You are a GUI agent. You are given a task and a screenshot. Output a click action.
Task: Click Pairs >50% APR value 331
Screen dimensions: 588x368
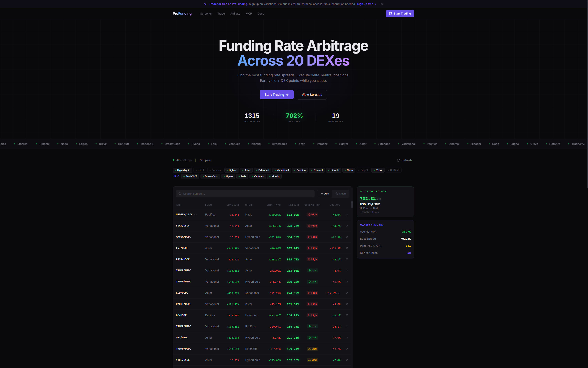pos(408,246)
